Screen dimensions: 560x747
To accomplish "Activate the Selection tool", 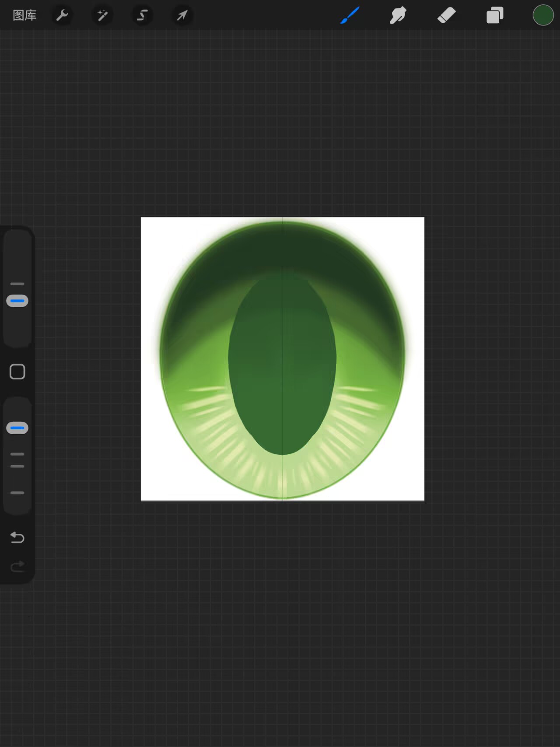I will click(142, 15).
